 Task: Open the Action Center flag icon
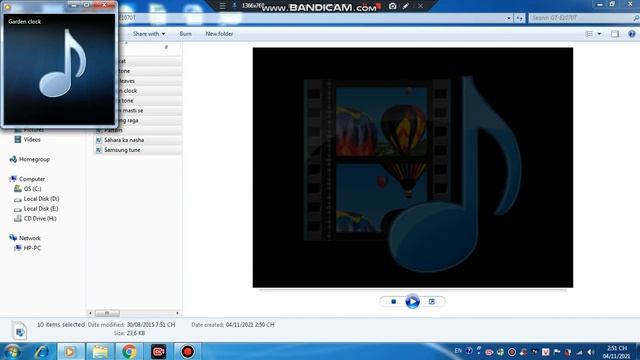[557, 352]
